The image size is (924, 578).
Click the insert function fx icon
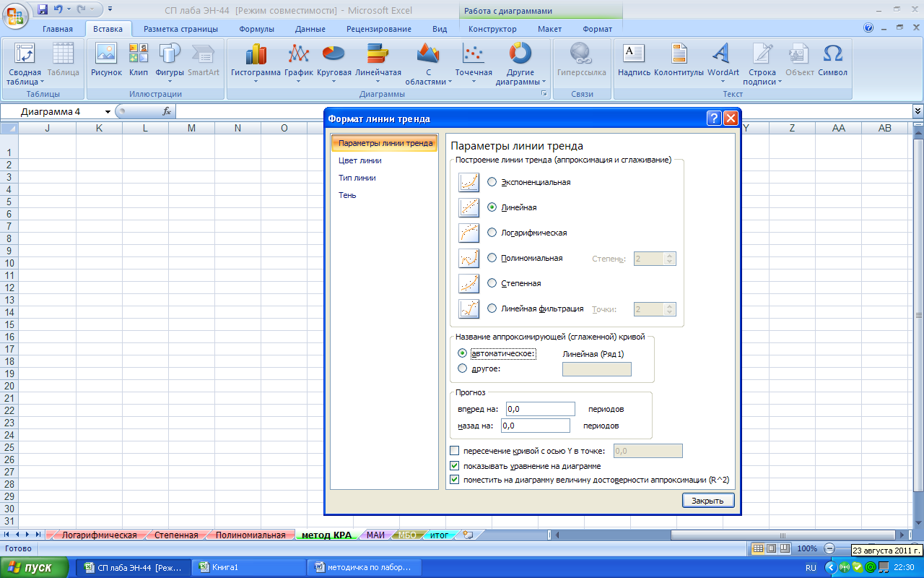pyautogui.click(x=167, y=111)
